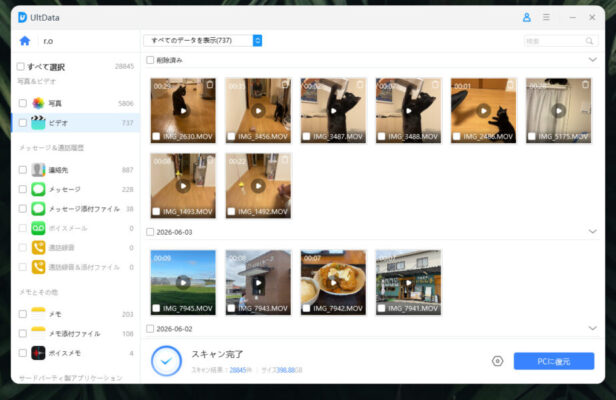Select the ボイスメモ sidebar row

75,353
